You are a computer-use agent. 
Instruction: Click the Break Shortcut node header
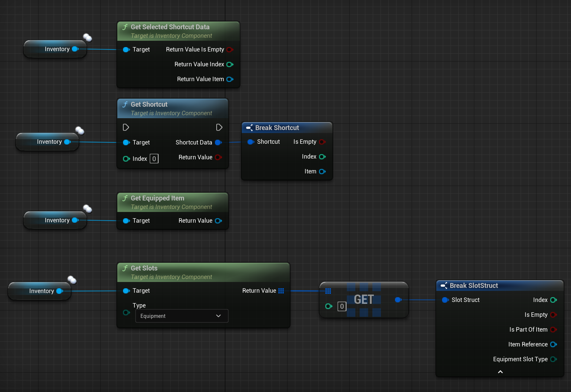287,128
